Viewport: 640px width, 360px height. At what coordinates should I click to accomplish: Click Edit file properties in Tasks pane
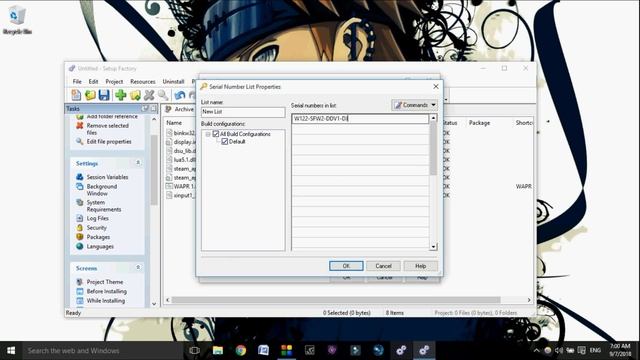point(109,142)
